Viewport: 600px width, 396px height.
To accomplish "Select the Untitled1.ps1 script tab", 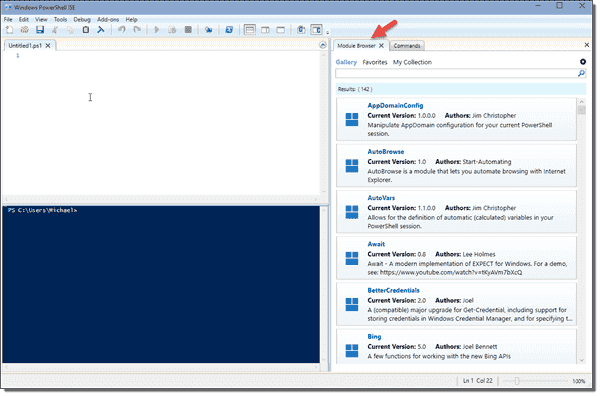I will (x=25, y=46).
